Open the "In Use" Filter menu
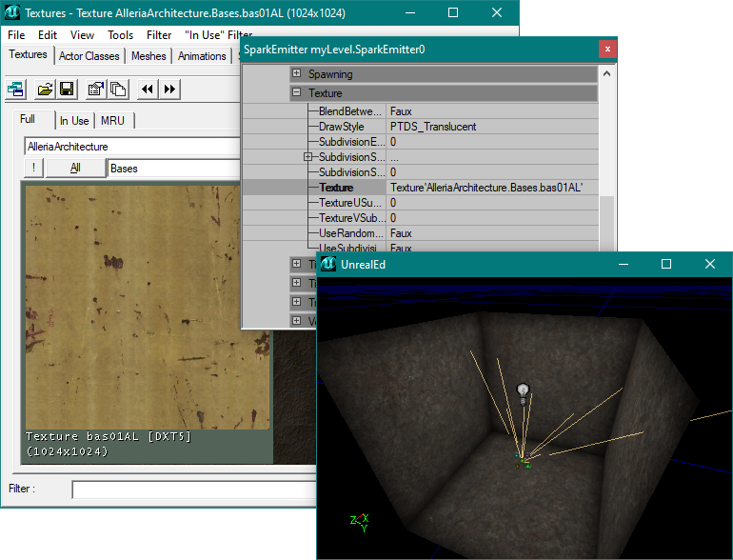This screenshot has height=560, width=733. pos(218,35)
